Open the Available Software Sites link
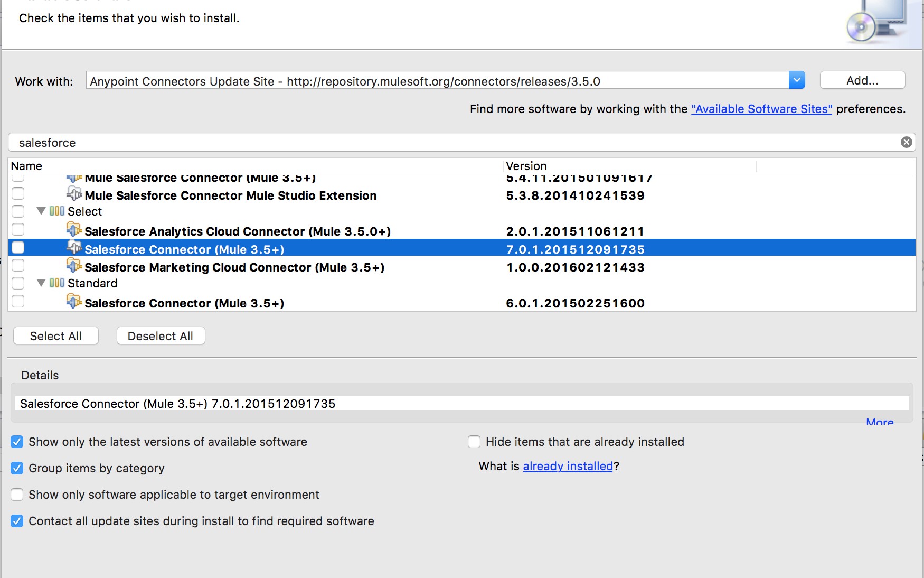Image resolution: width=924 pixels, height=578 pixels. click(761, 109)
